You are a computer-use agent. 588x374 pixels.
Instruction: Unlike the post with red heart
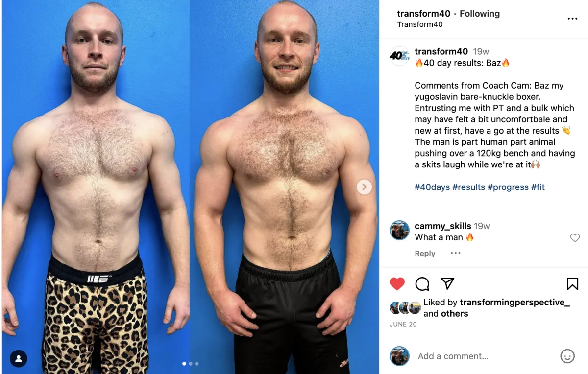(x=397, y=284)
